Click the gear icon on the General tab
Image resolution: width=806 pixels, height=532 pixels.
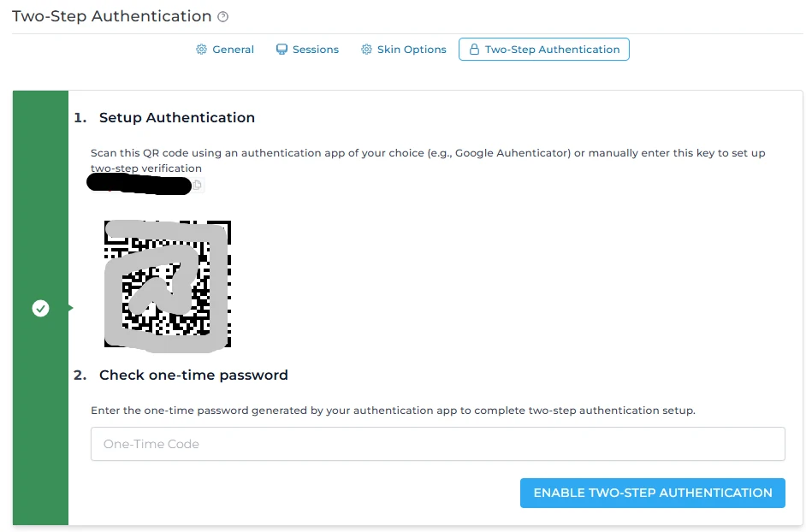[x=201, y=50]
